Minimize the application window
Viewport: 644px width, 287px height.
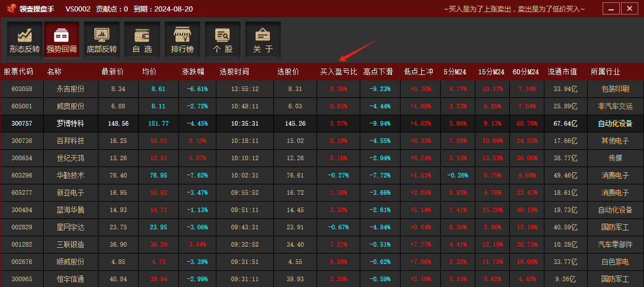(611, 9)
